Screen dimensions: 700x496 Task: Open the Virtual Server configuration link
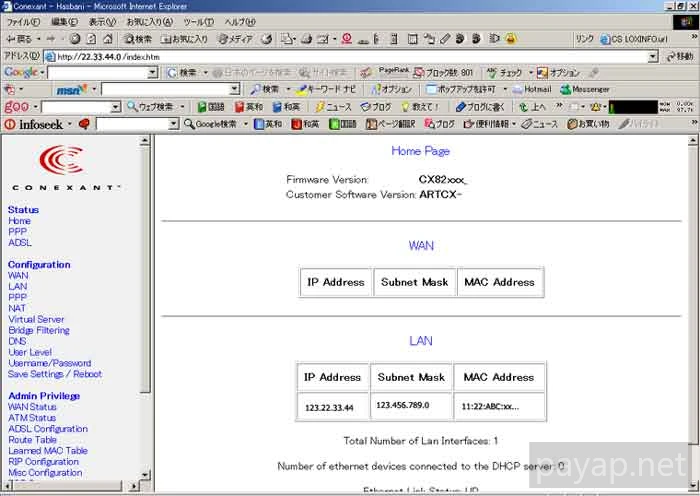click(x=36, y=319)
